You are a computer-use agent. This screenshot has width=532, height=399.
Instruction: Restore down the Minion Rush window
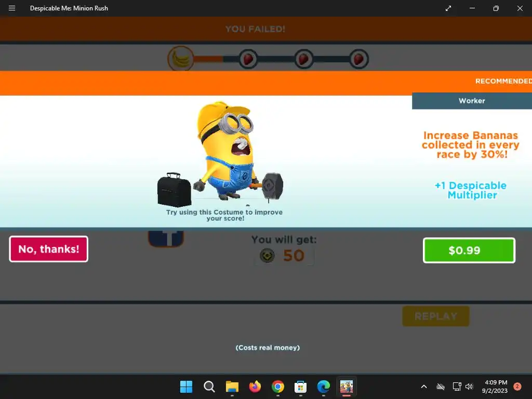tap(496, 8)
